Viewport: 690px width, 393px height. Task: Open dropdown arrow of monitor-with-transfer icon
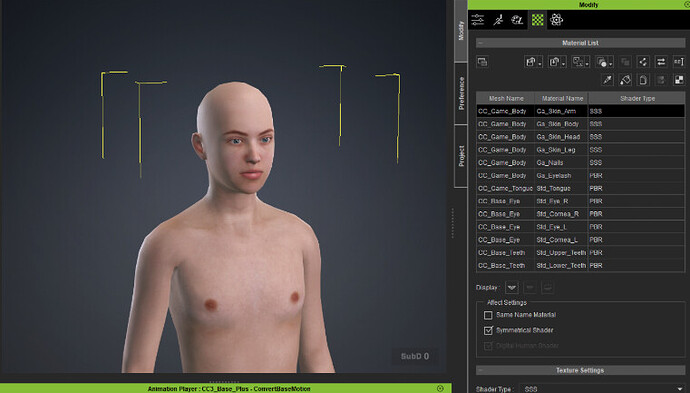pyautogui.click(x=587, y=64)
